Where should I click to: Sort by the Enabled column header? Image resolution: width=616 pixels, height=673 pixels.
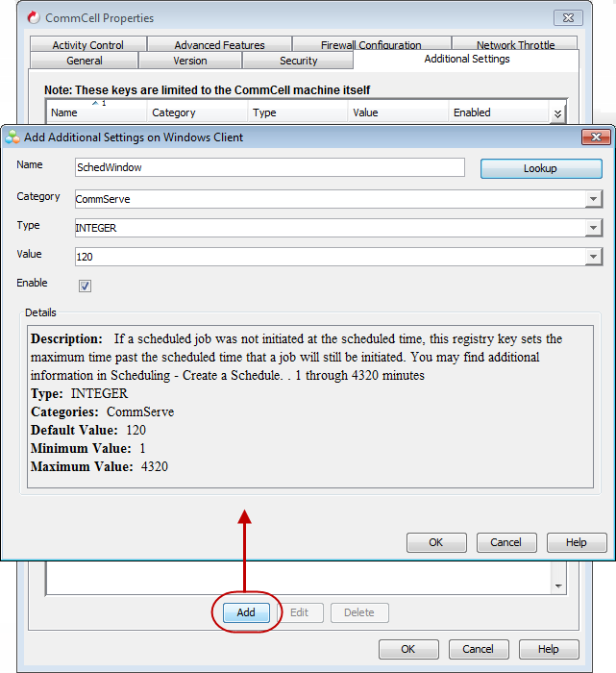(x=499, y=112)
